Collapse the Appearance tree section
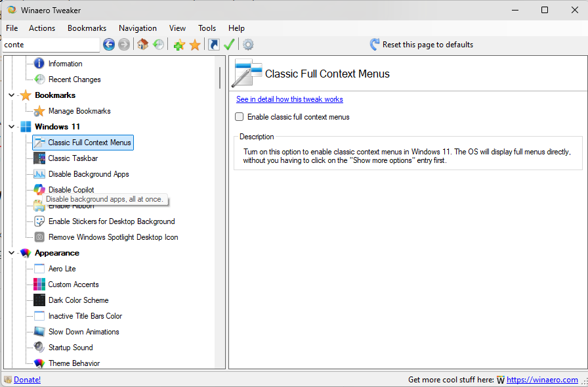 pos(12,252)
